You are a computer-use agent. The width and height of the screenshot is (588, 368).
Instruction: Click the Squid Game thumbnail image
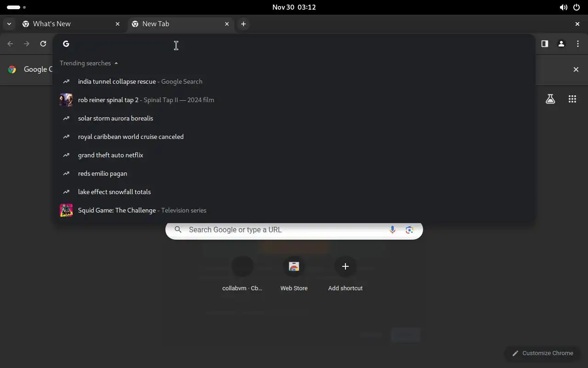coord(66,210)
